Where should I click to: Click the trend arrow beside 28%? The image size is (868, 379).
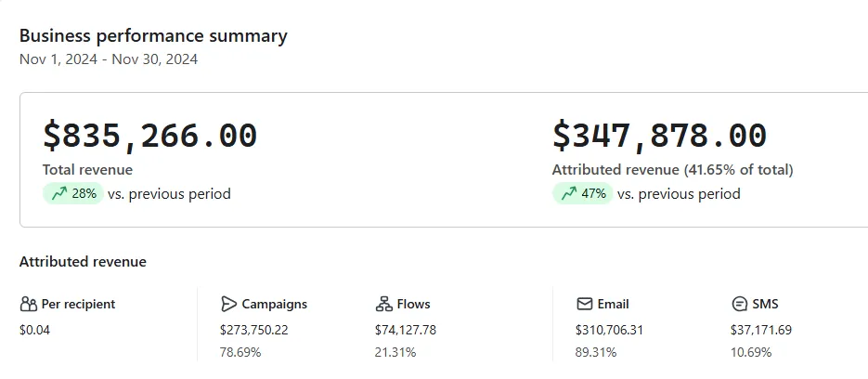click(59, 194)
